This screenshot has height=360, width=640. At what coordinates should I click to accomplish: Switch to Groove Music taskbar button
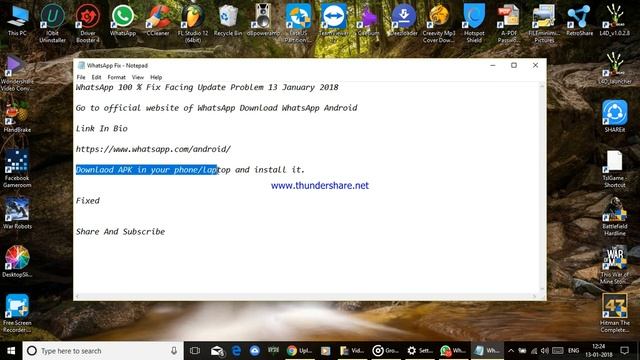386,351
